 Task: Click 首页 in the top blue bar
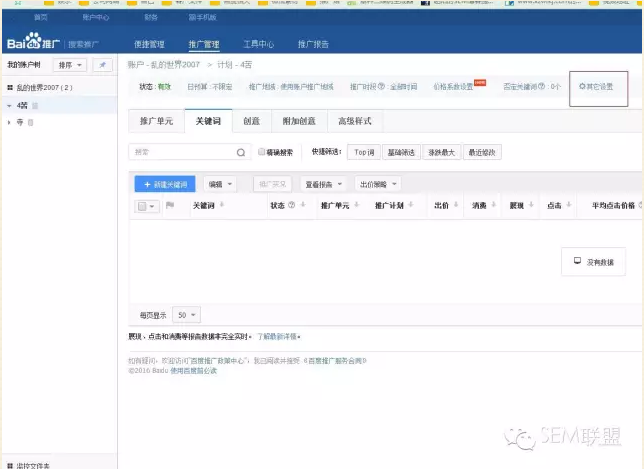(41, 17)
